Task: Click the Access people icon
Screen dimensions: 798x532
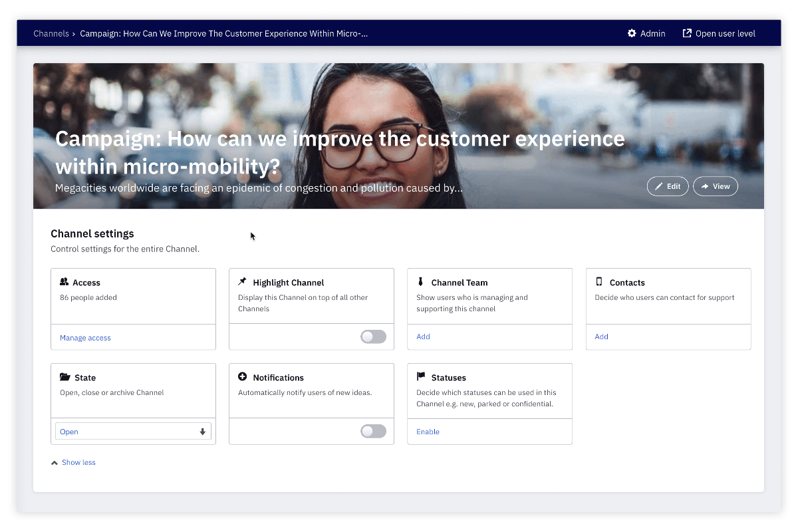Action: pos(65,282)
